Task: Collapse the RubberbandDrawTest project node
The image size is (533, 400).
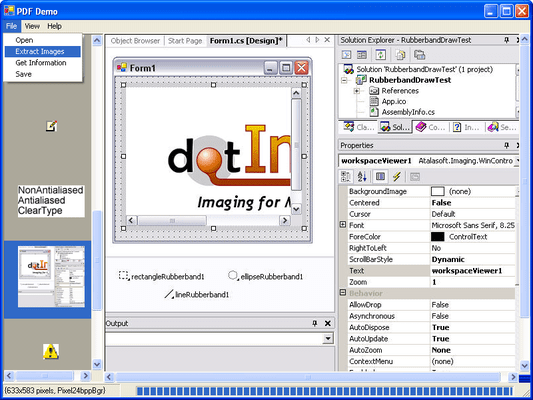Action: (x=344, y=81)
